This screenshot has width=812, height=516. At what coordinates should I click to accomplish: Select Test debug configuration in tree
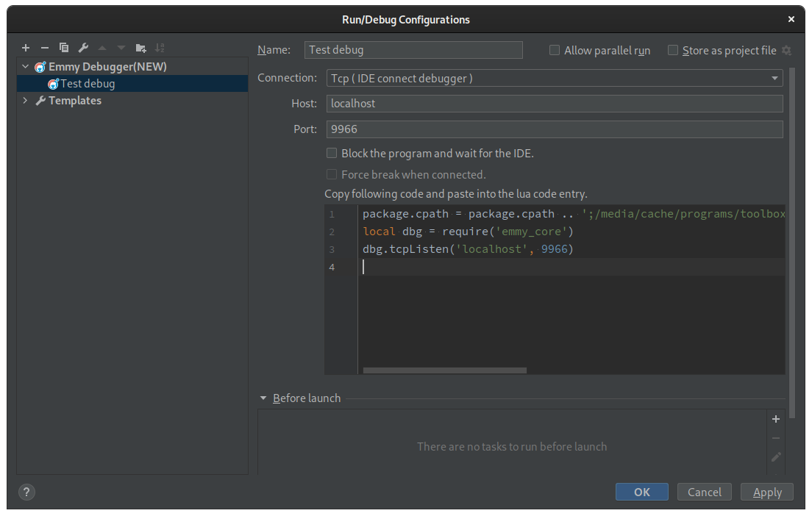pos(87,84)
